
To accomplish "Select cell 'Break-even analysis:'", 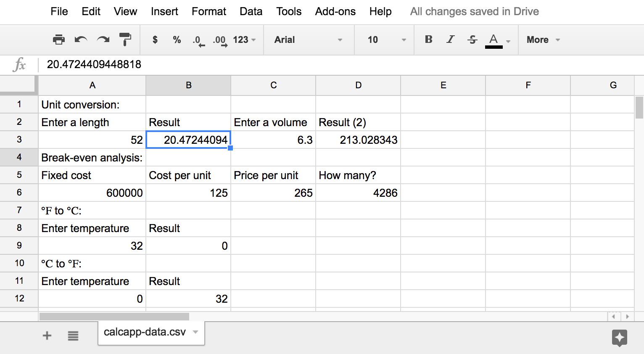I will coord(92,157).
